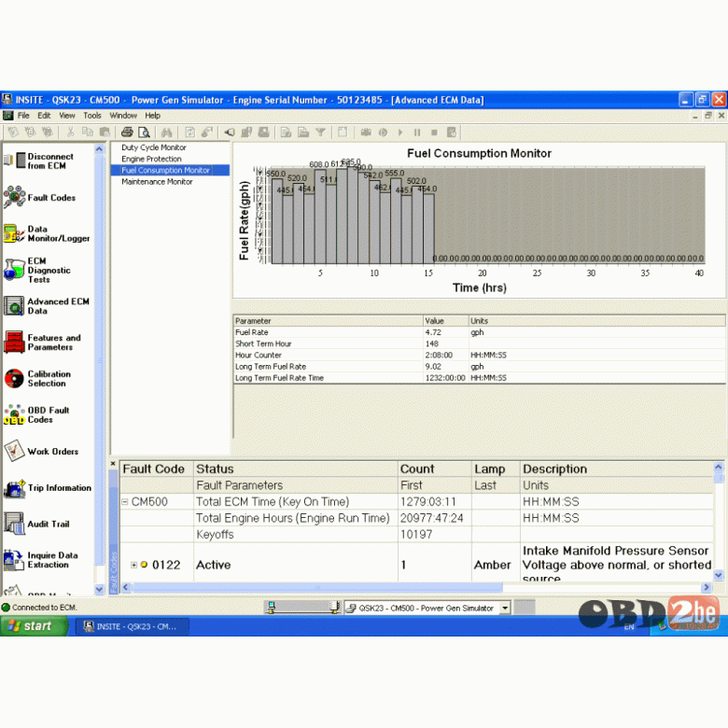Click the Value column header

click(446, 321)
